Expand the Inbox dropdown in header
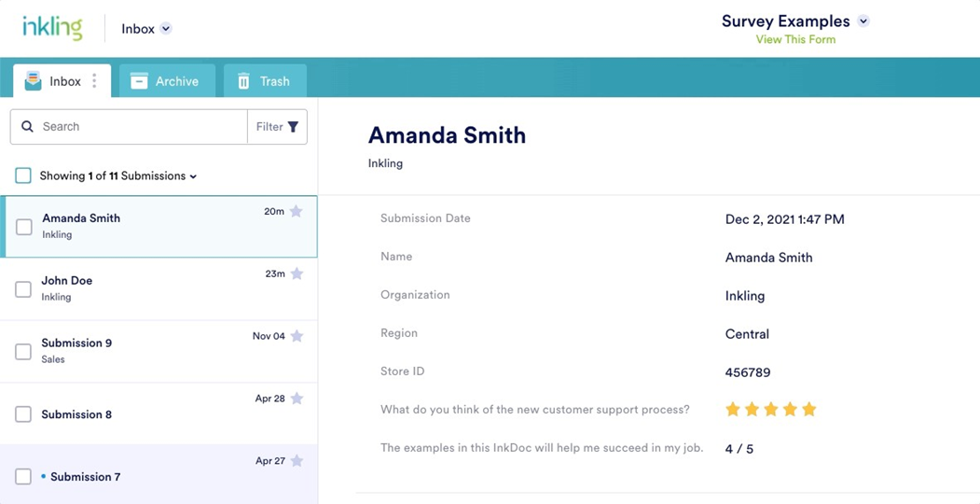 [x=166, y=29]
